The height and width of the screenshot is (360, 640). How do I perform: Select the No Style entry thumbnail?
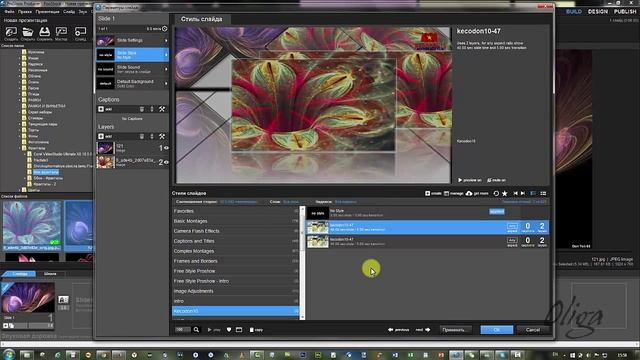click(x=318, y=213)
